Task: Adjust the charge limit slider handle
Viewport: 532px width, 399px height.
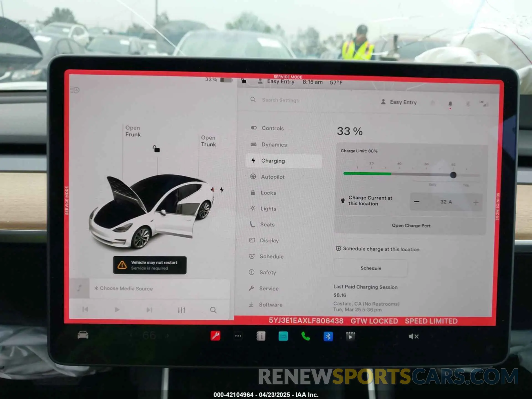Action: coord(453,175)
